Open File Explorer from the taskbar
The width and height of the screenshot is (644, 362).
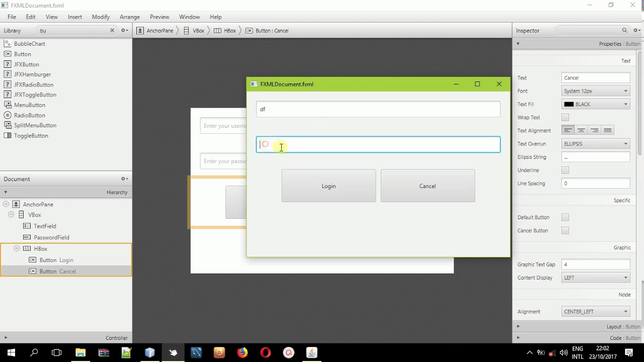pos(80,352)
